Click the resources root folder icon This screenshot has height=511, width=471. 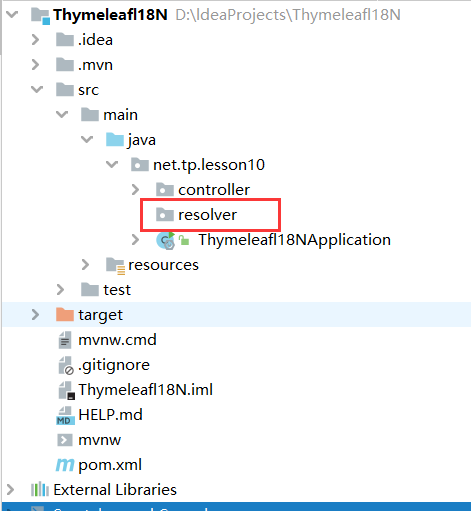click(115, 266)
